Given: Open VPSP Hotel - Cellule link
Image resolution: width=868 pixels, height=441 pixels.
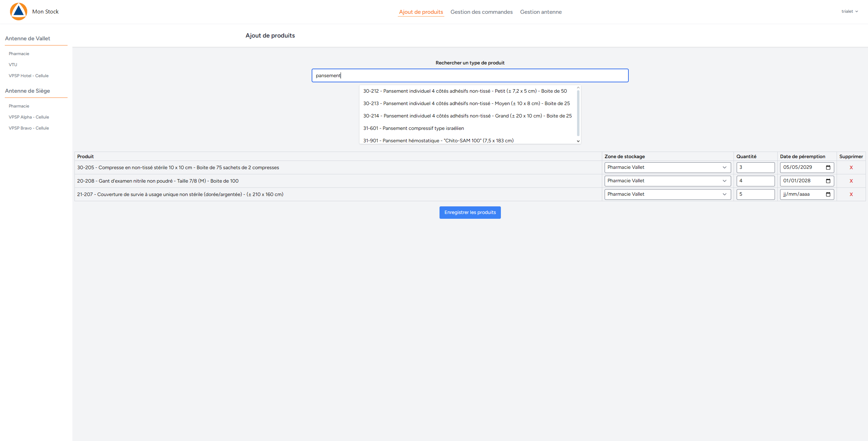Looking at the screenshot, I should [x=29, y=76].
